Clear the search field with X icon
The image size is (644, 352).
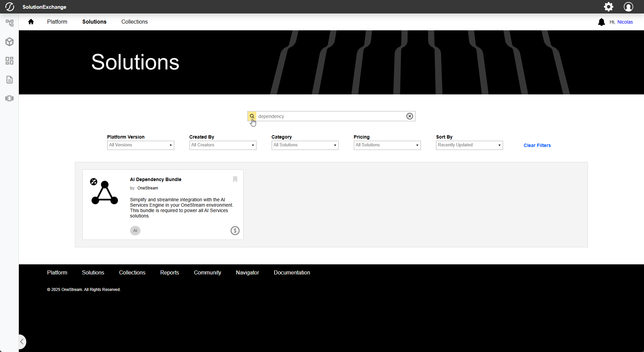click(x=410, y=116)
